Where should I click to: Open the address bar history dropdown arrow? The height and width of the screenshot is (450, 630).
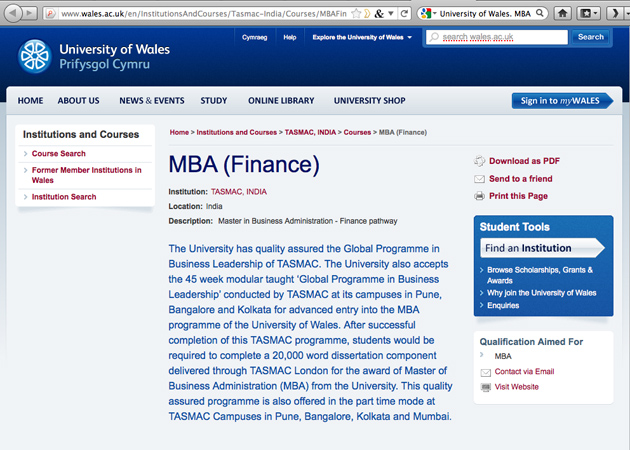tap(391, 14)
